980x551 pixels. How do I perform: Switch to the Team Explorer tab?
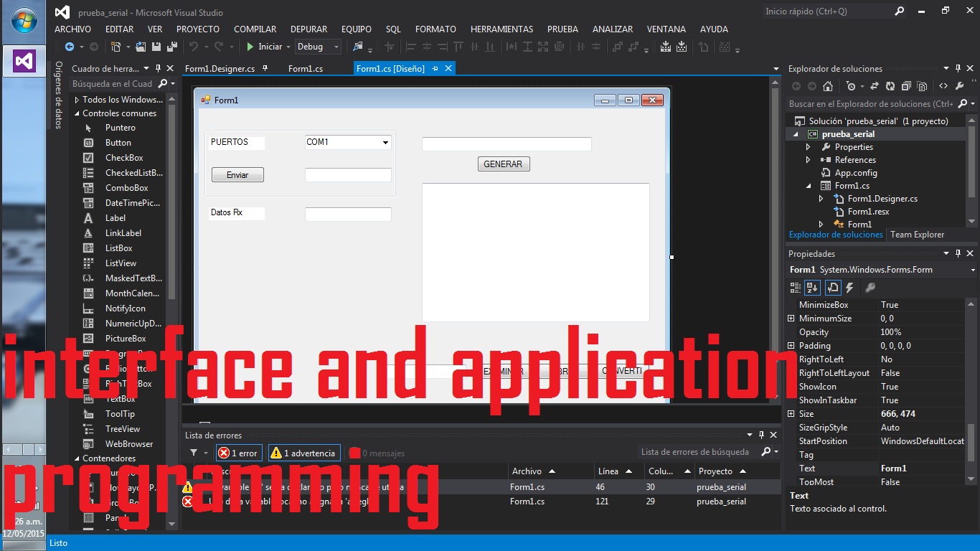(x=917, y=235)
